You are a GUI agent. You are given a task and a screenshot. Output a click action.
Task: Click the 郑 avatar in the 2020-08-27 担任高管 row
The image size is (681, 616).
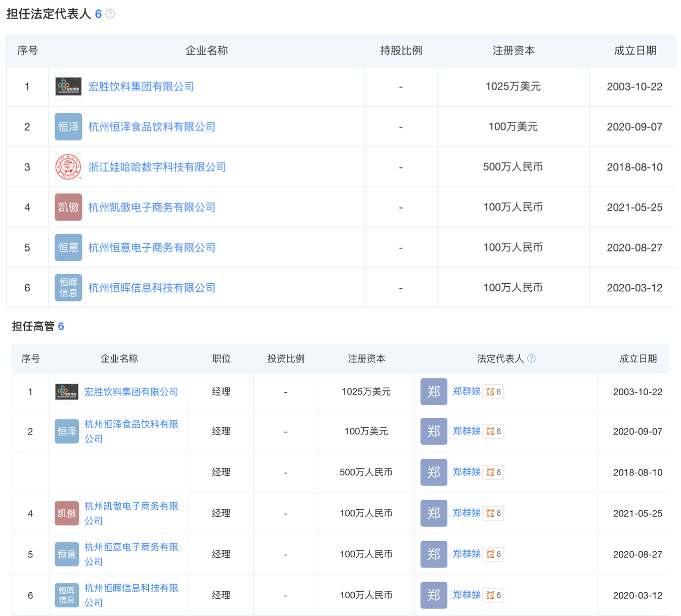[434, 554]
